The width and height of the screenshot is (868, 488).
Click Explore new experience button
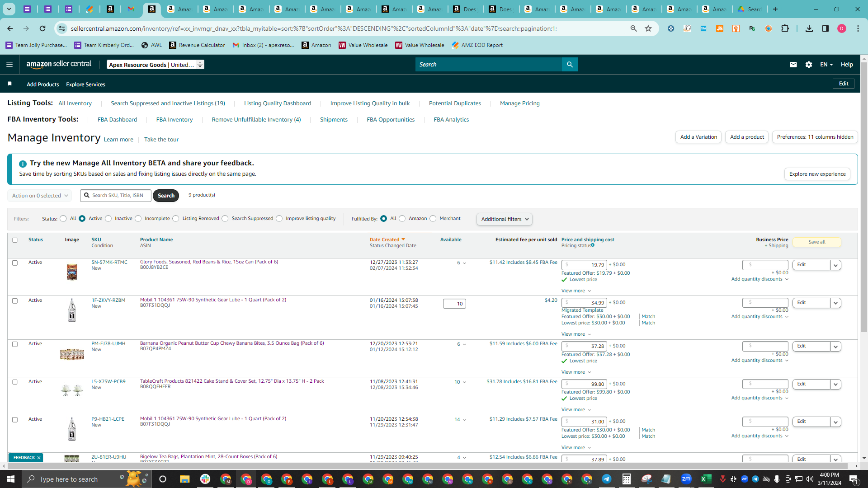[817, 174]
